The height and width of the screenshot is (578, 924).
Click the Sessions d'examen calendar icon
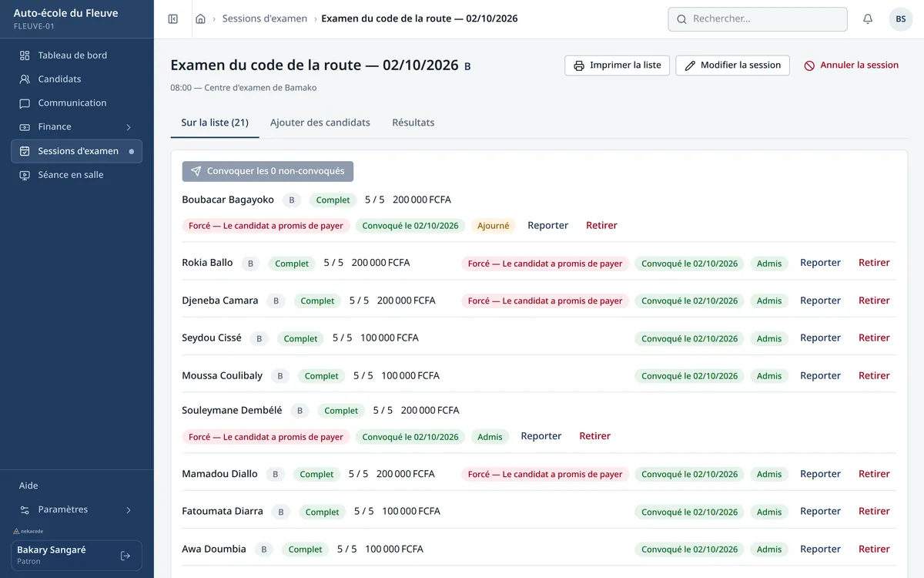25,151
